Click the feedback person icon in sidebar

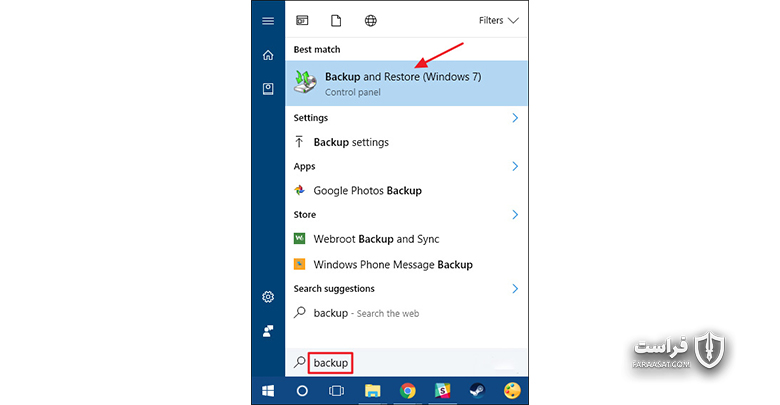pyautogui.click(x=268, y=331)
